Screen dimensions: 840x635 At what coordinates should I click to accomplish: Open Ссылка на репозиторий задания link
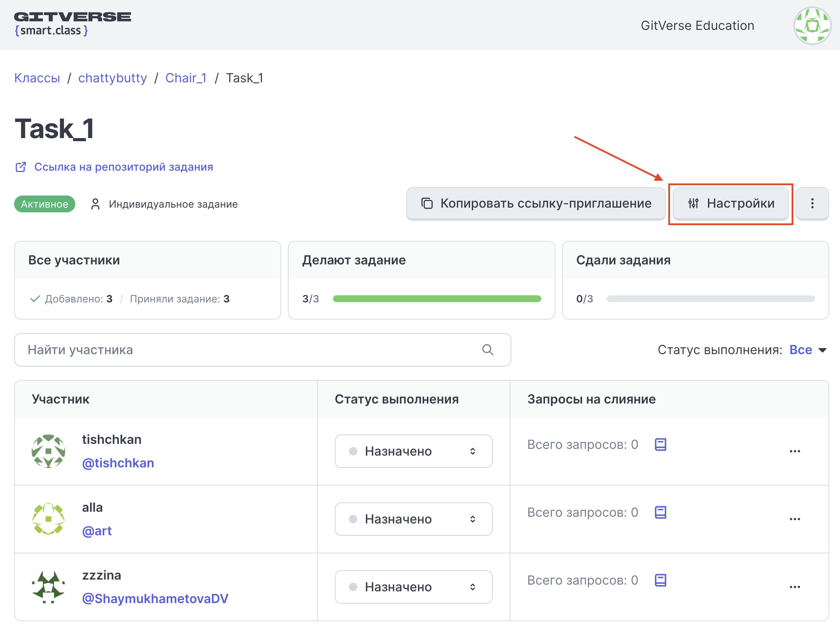pos(123,167)
